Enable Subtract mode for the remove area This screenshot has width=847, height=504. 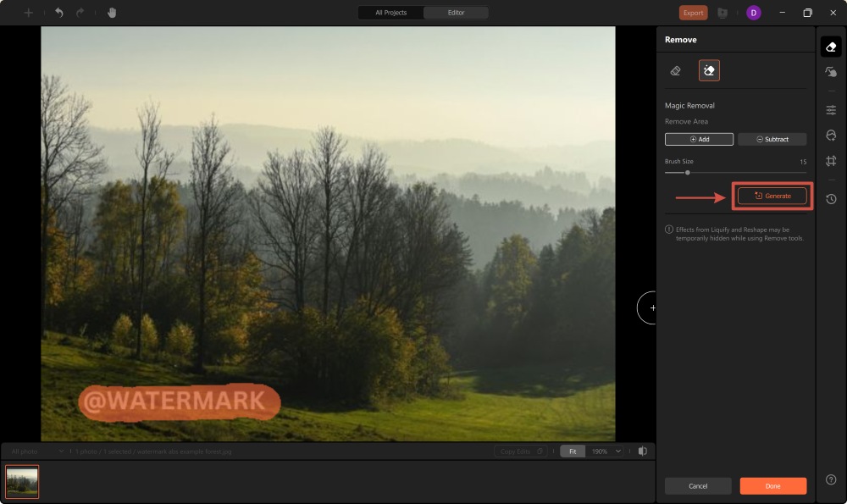point(772,139)
